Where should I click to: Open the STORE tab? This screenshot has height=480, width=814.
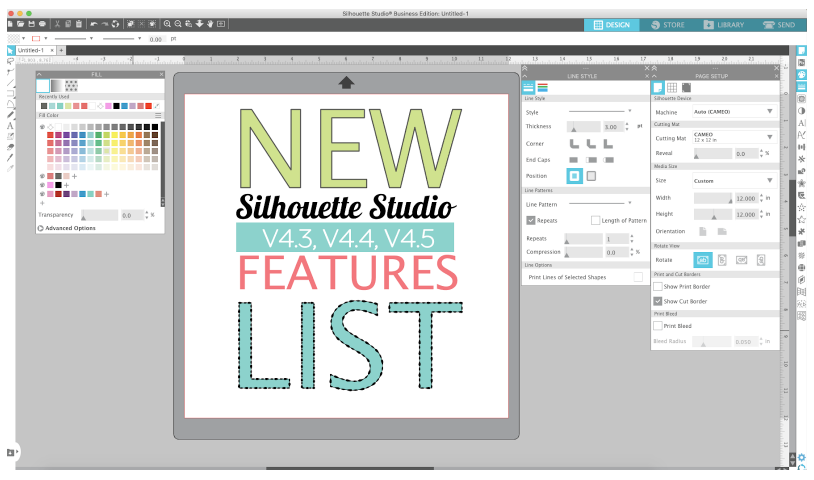(x=668, y=23)
